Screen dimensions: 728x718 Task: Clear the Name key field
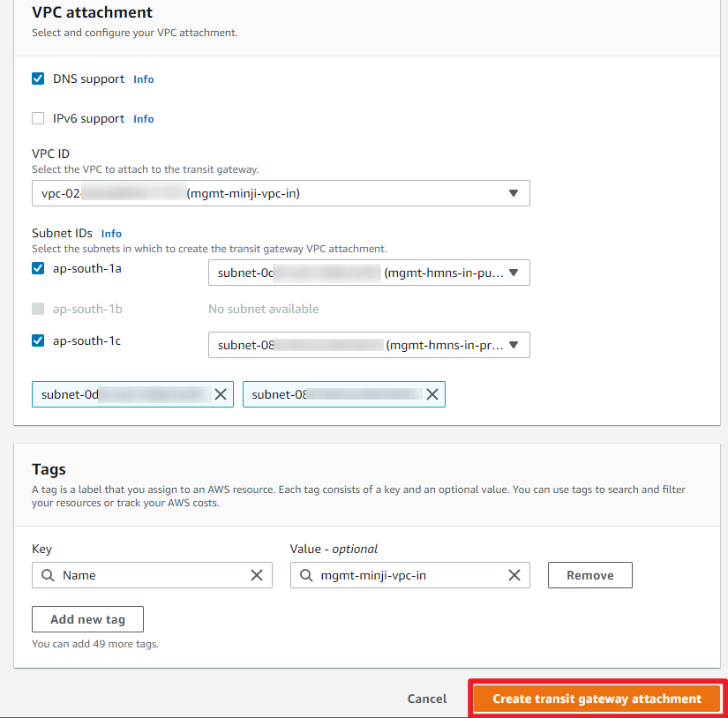(x=257, y=575)
